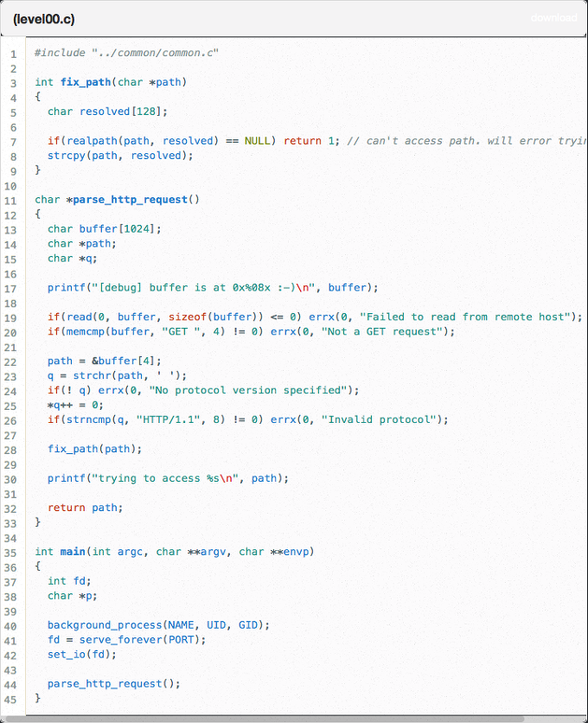This screenshot has width=588, height=723.
Task: Click the "GET " string in memcmp
Action: pos(184,331)
